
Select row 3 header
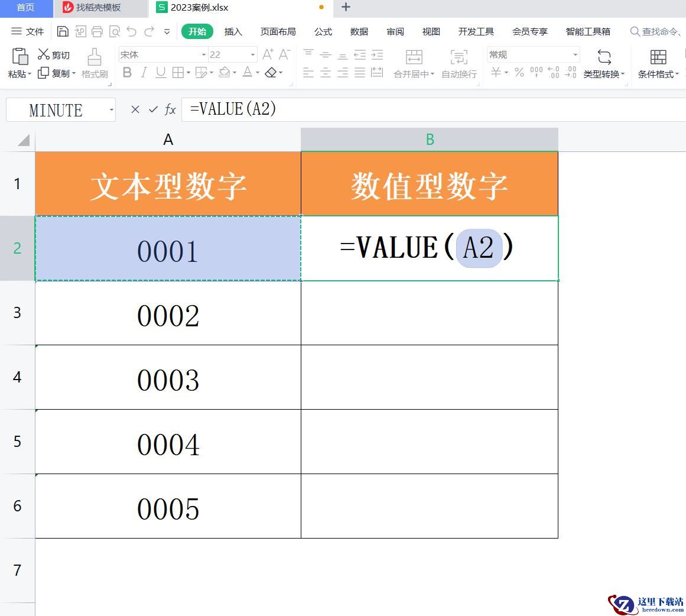(18, 313)
